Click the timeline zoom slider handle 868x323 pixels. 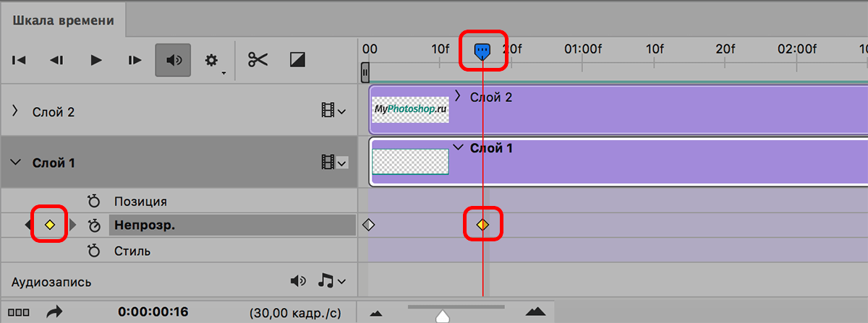[443, 316]
